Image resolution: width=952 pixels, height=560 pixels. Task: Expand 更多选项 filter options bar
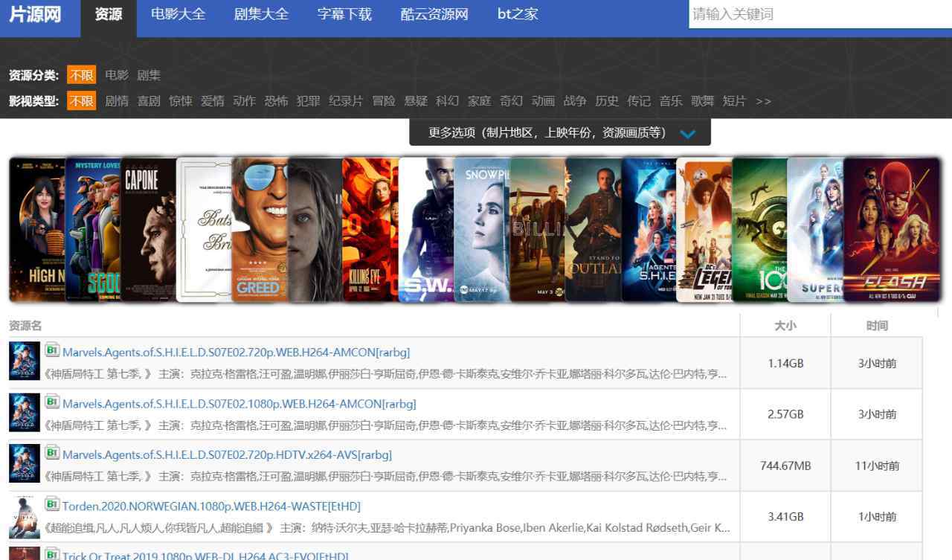pyautogui.click(x=560, y=132)
